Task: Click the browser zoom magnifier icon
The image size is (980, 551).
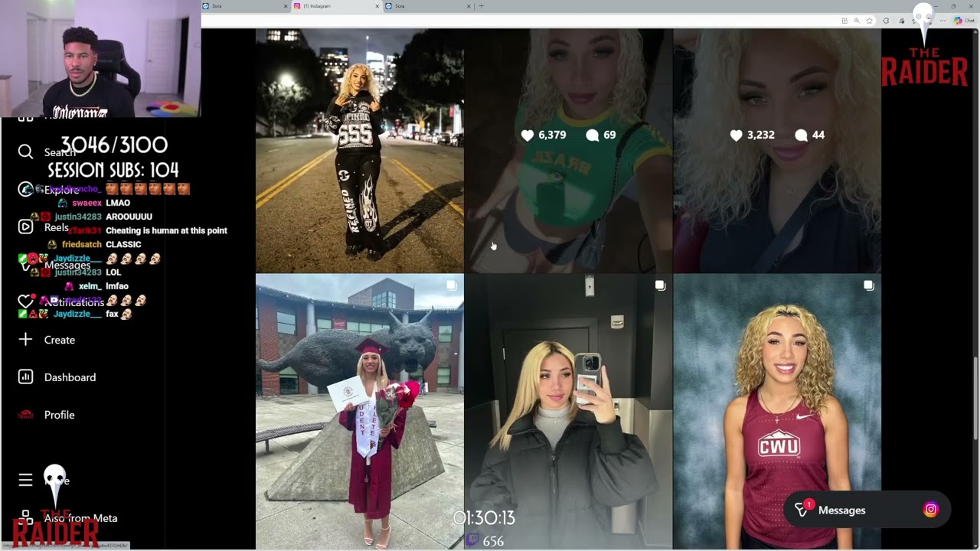Action: coord(857,21)
